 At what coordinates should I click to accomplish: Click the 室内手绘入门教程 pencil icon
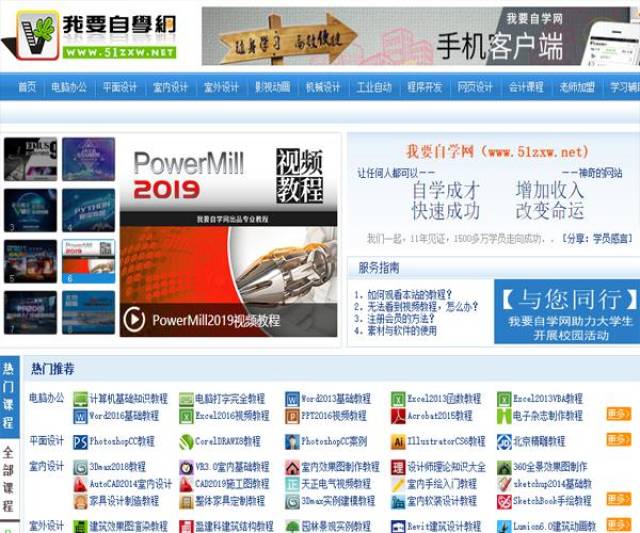coord(398,484)
